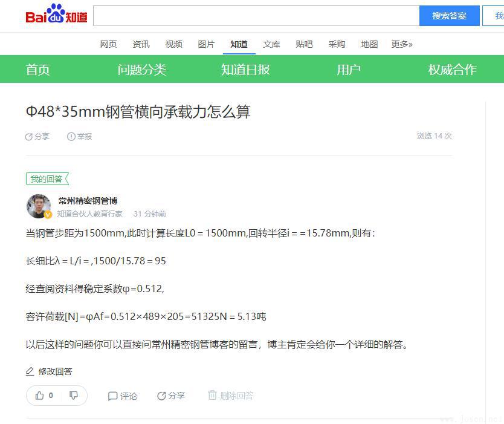Screen dimensions: 504x424
Task: Open 常州精密钢管博 user profile link
Action: pos(88,201)
